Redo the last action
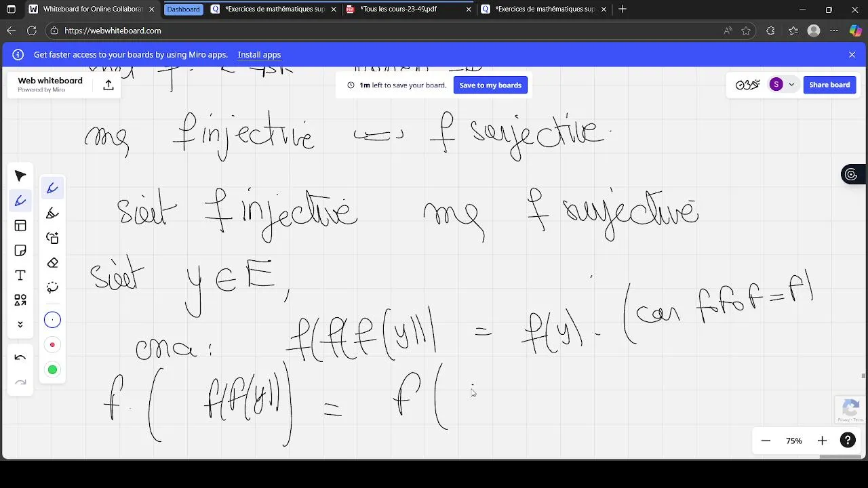Screen dimensions: 868x488 (20, 383)
